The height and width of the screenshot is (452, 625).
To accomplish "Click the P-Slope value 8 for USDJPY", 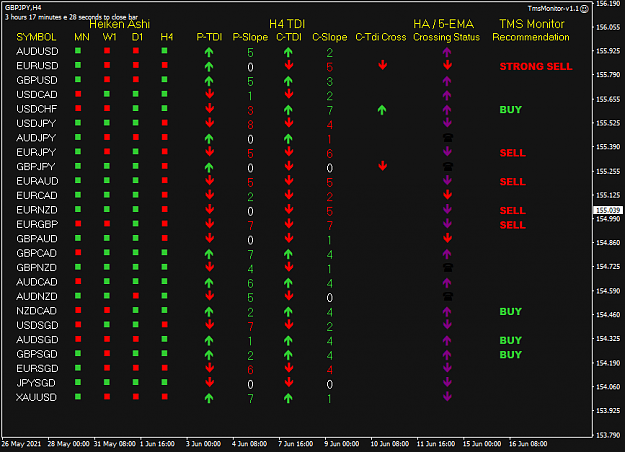I will [x=250, y=125].
